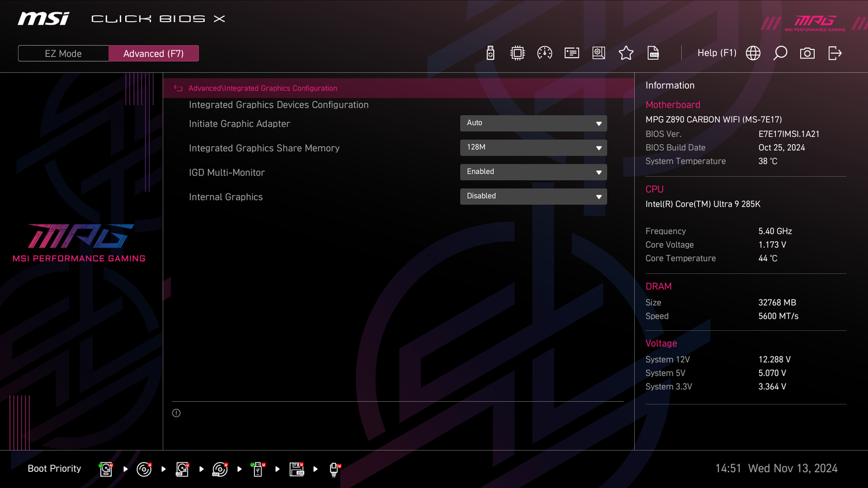Click Core Temperature value 44 °C
Image resolution: width=868 pixels, height=488 pixels.
768,258
